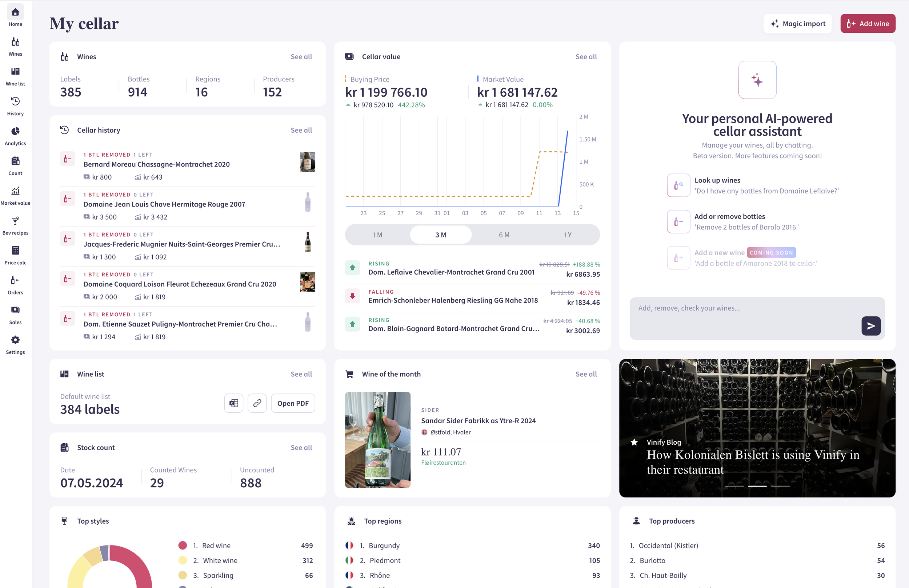
Task: Copy wine list share link icon
Action: (257, 403)
